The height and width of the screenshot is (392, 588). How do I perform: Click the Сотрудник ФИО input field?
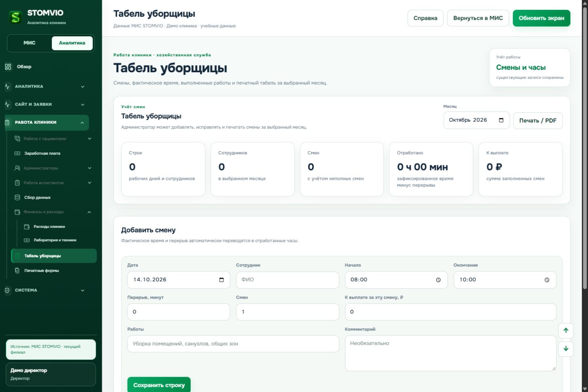click(x=287, y=280)
